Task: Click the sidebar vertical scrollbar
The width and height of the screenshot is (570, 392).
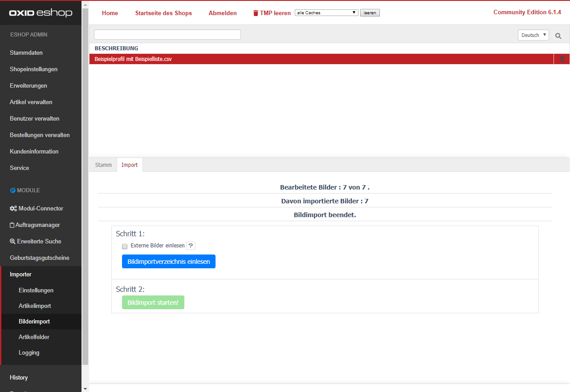Action: tap(85, 187)
